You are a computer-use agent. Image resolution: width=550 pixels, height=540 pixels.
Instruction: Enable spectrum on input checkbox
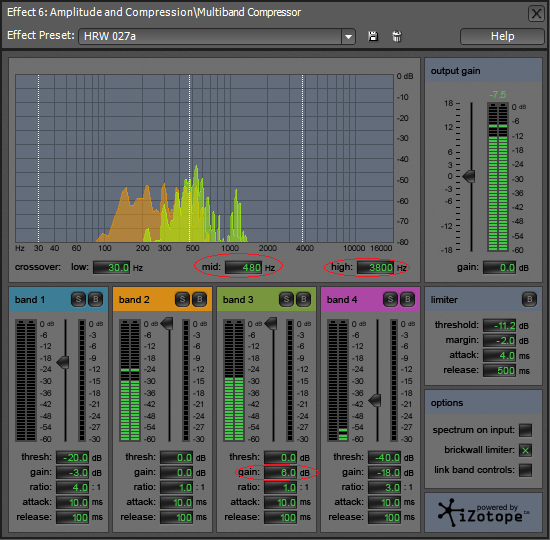tap(525, 430)
